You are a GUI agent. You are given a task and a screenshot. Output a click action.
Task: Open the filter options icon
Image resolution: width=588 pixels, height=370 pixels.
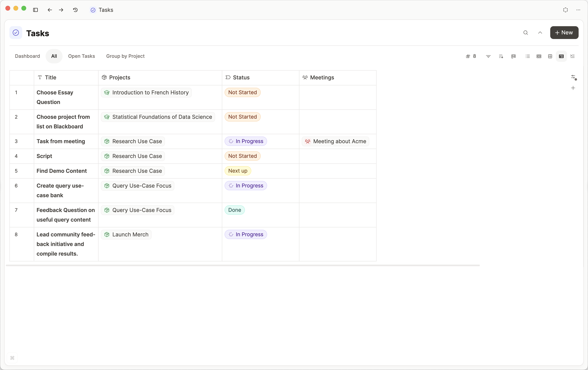point(488,56)
